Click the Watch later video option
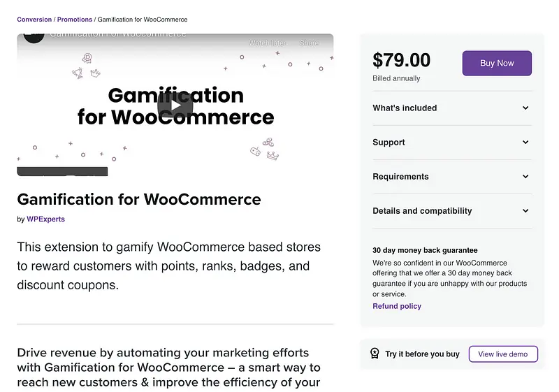559x392 pixels. tap(267, 43)
